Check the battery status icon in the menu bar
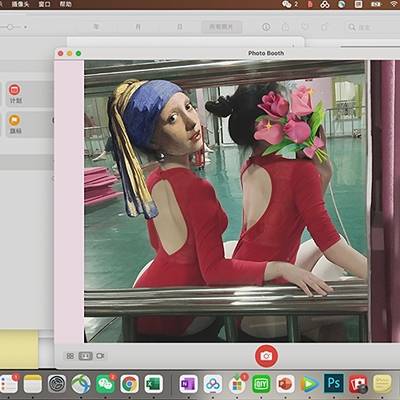The width and height of the screenshot is (400, 400). (x=376, y=4)
